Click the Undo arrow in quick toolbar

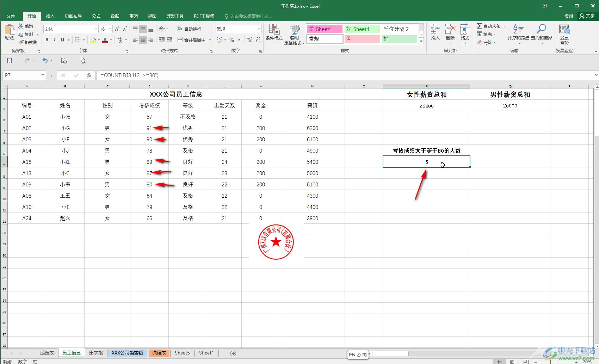(x=45, y=61)
